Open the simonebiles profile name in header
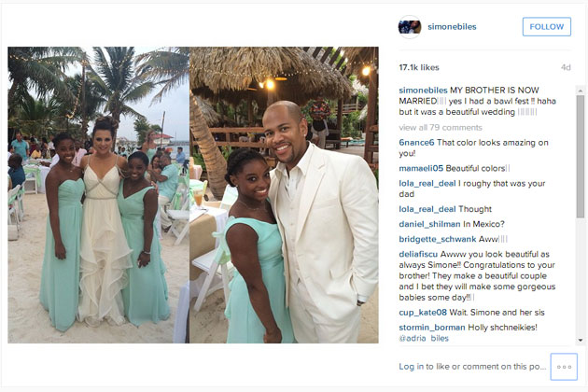 (x=452, y=27)
